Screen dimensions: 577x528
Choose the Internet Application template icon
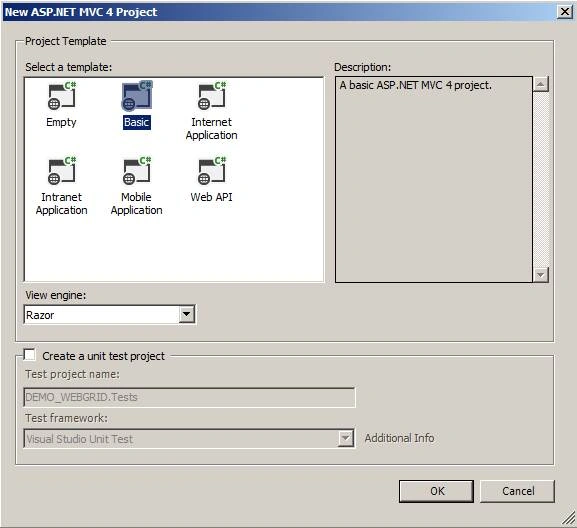click(x=211, y=96)
